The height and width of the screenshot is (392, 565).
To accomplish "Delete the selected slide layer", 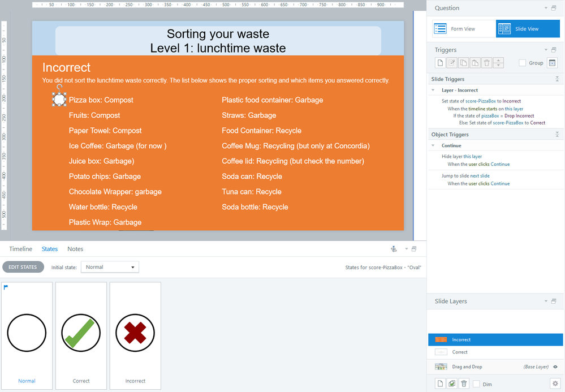I will [x=464, y=384].
